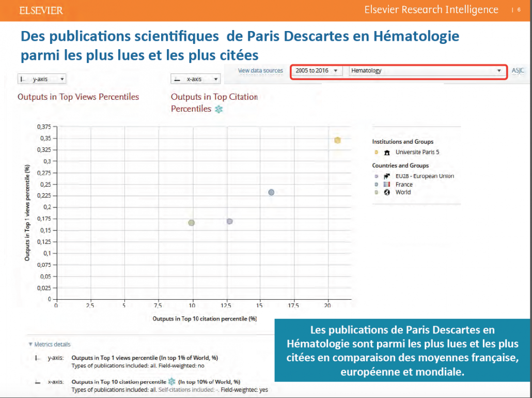Click the Institutions and Groups legend heading
Image resolution: width=532 pixels, height=398 pixels.
403,142
